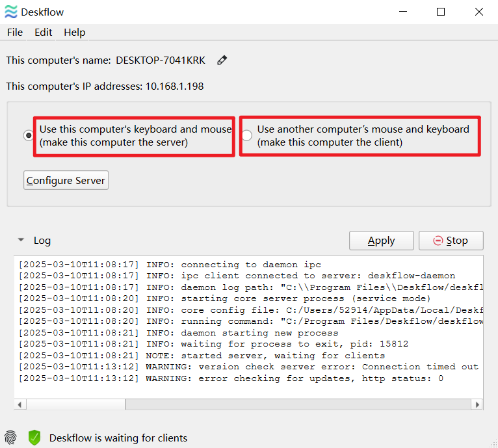Open the Edit menu
The width and height of the screenshot is (498, 448).
[43, 33]
